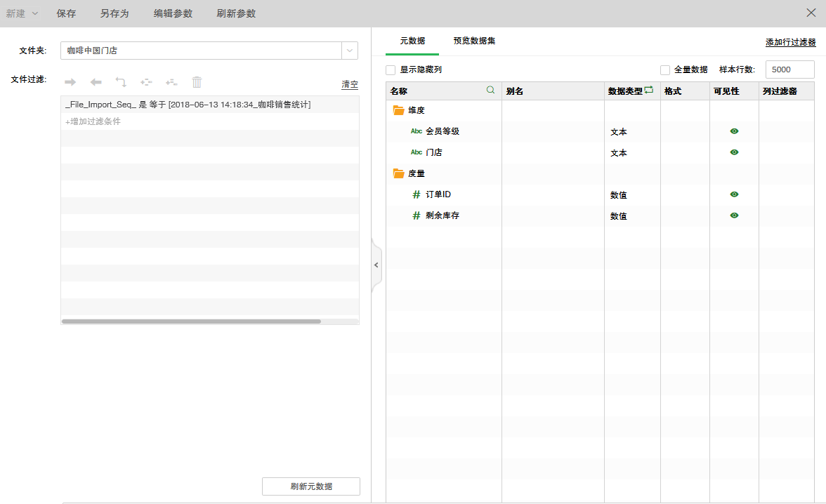Click the data type switch icon beside 数据类型
Viewport: 826px width, 504px height.
pyautogui.click(x=650, y=88)
